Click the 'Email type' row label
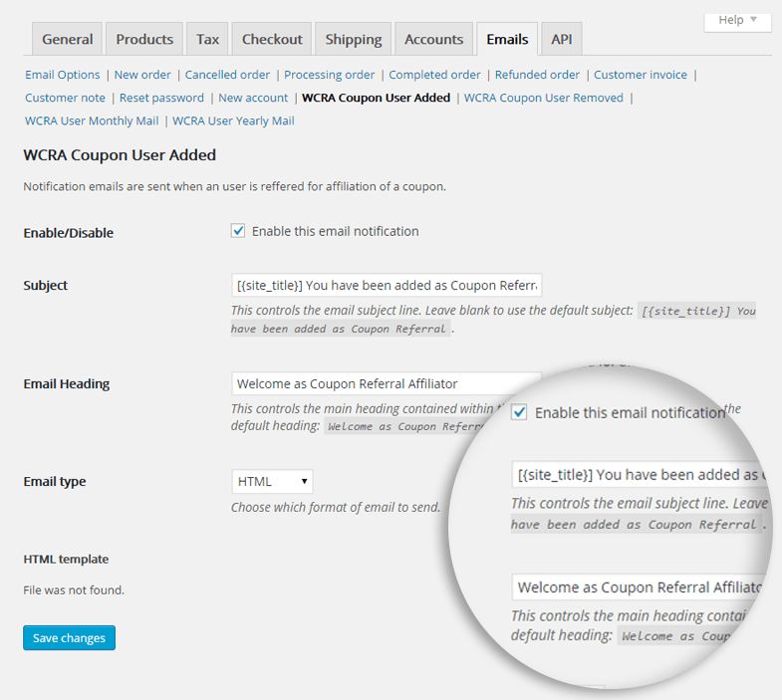This screenshot has width=782, height=700. [55, 482]
